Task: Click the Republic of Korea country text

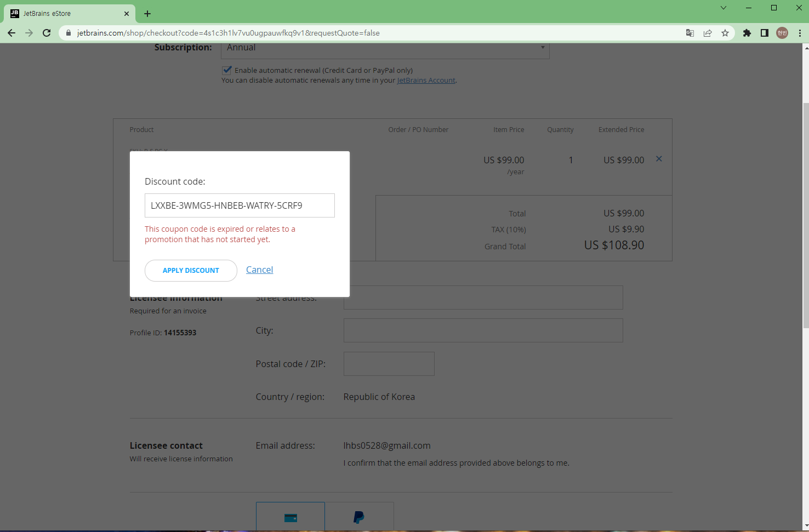Action: pyautogui.click(x=379, y=397)
